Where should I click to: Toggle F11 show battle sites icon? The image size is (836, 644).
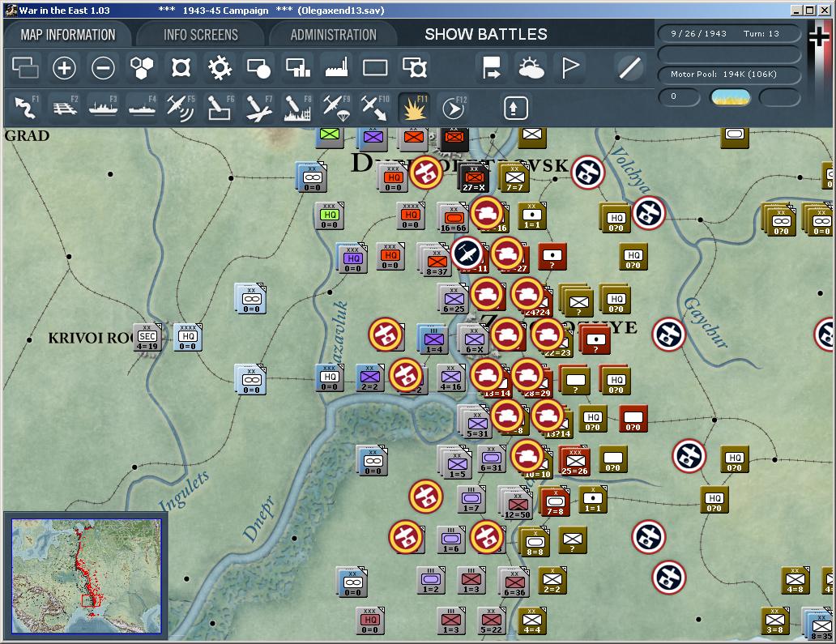415,107
